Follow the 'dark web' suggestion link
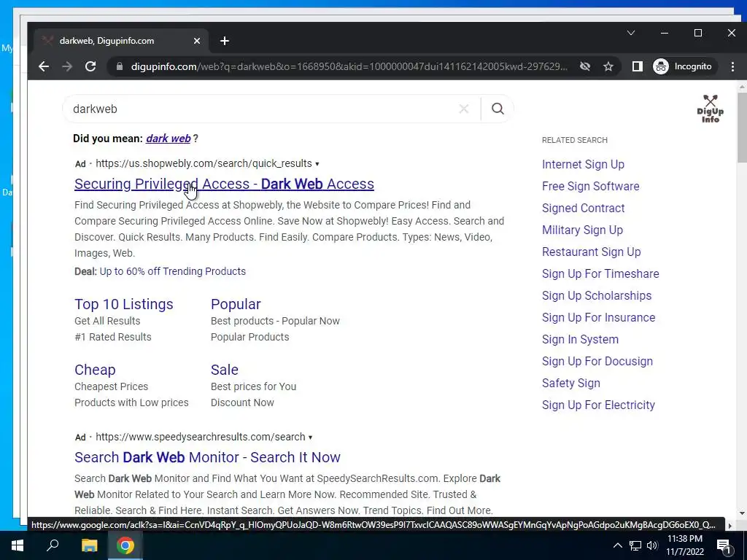The width and height of the screenshot is (747, 560). click(x=169, y=139)
